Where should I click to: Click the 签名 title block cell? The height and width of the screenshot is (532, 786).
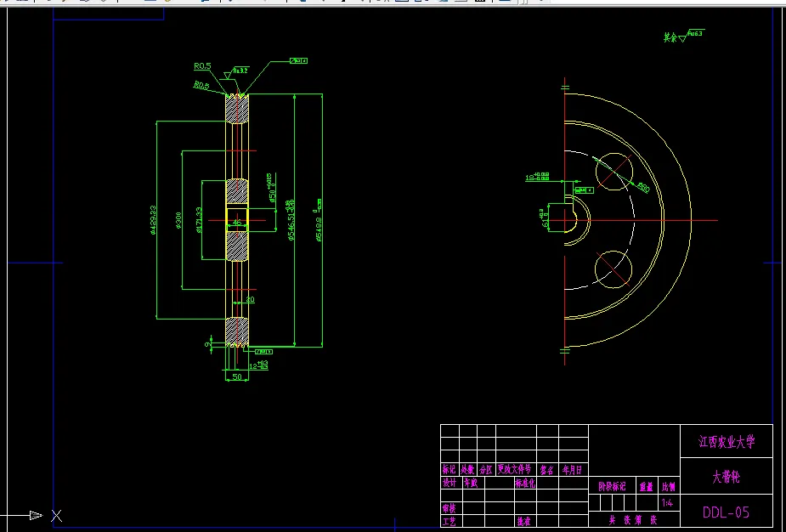click(547, 470)
